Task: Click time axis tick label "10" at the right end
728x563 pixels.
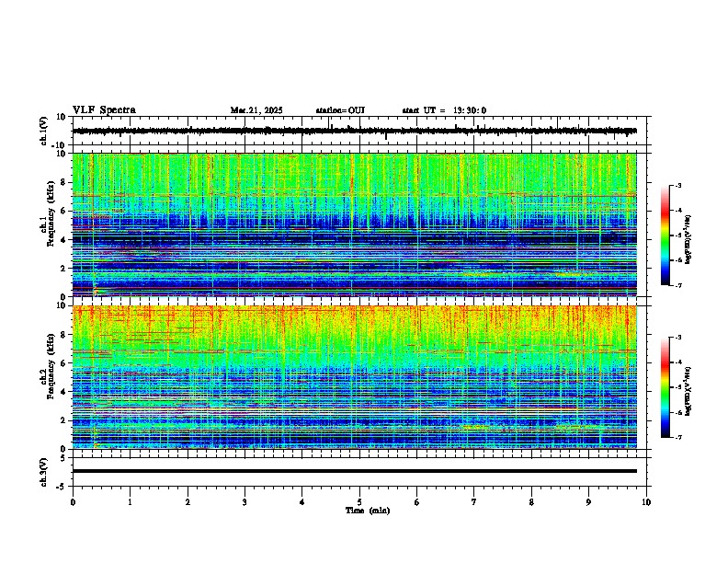Action: [646, 502]
